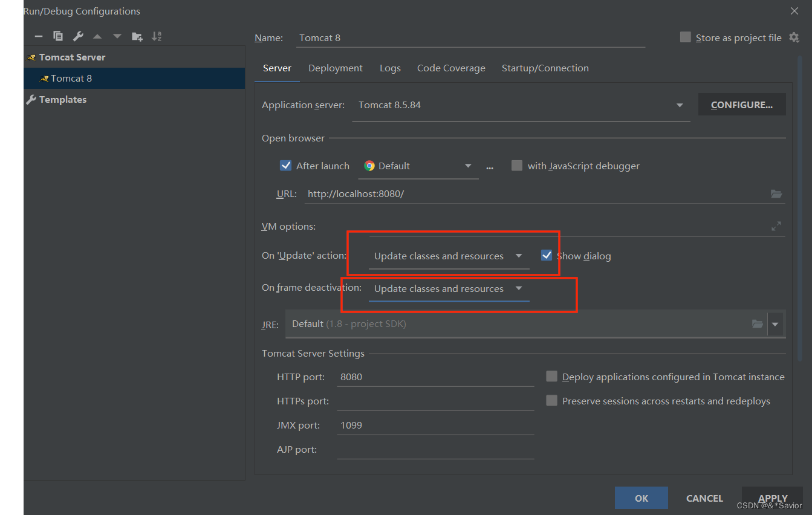Click the CONFIGURE... button
Image resolution: width=812 pixels, height=515 pixels.
(x=742, y=105)
